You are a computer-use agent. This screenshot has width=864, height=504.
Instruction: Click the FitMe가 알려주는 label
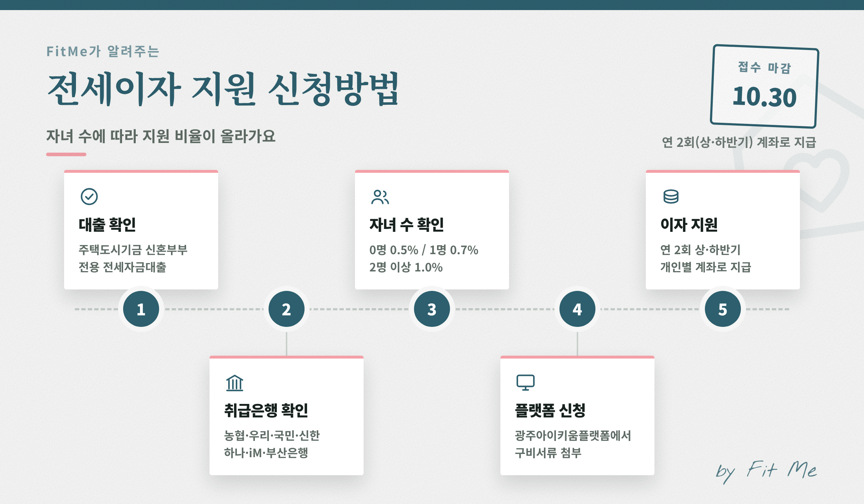click(x=103, y=51)
